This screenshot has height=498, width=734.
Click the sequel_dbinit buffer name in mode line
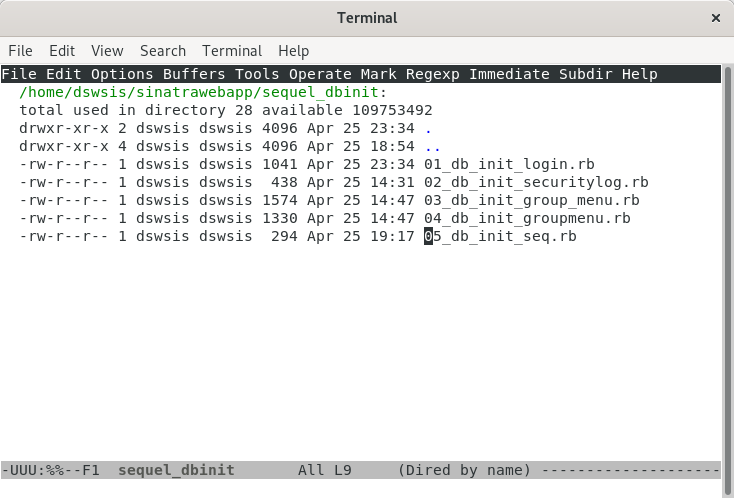[176, 470]
